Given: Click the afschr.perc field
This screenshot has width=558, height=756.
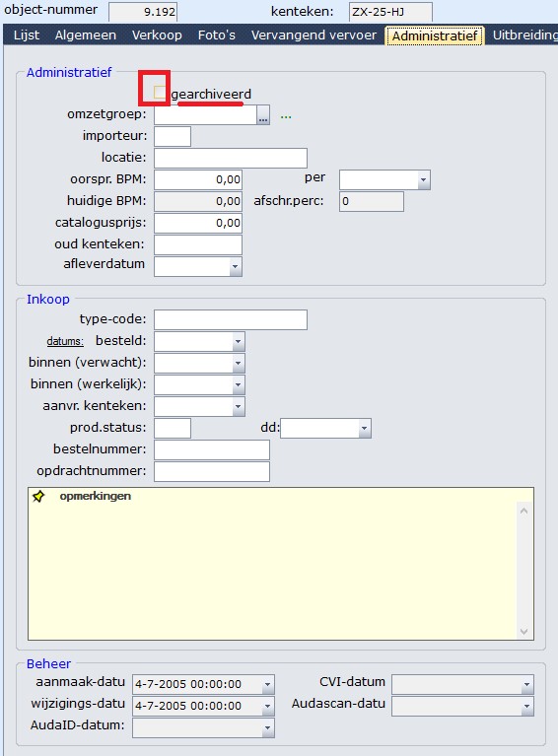Looking at the screenshot, I should (372, 201).
